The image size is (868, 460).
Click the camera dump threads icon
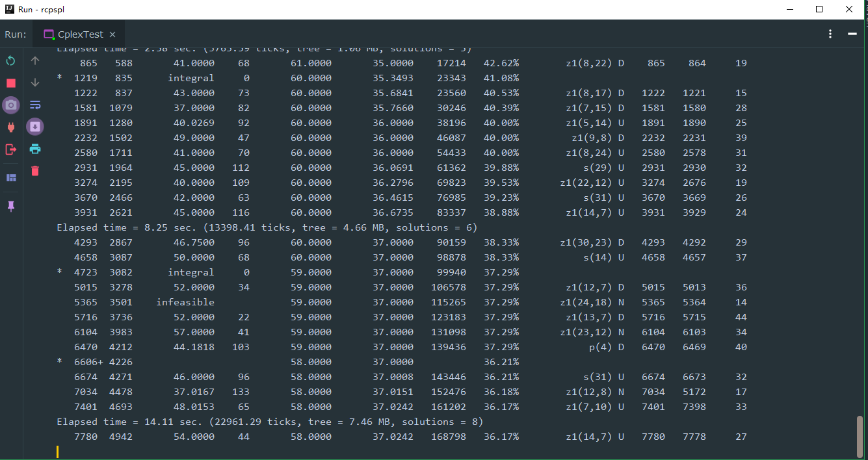[11, 105]
